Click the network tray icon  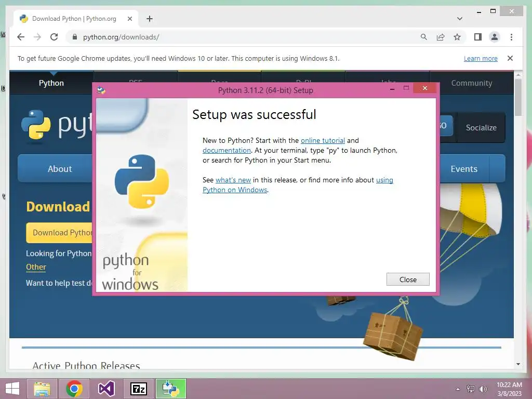[471, 389]
